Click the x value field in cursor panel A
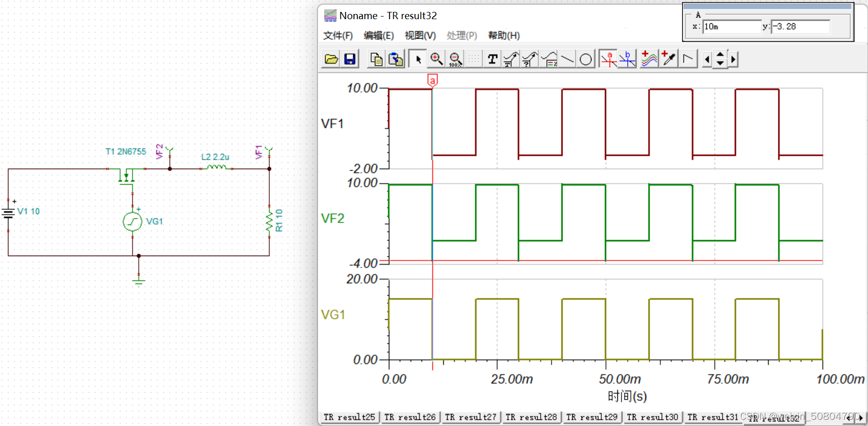 click(732, 26)
